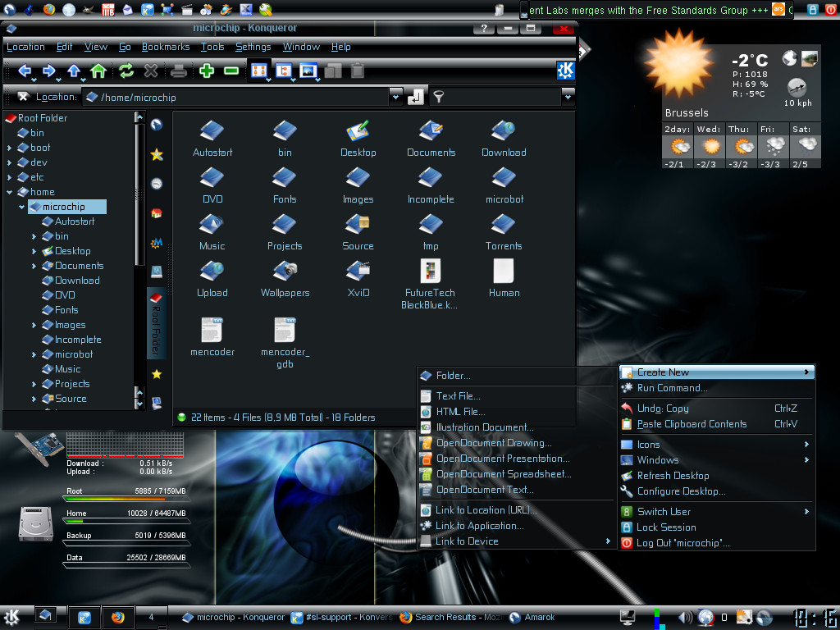This screenshot has height=630, width=840.
Task: Open the Settings menu
Action: [253, 47]
